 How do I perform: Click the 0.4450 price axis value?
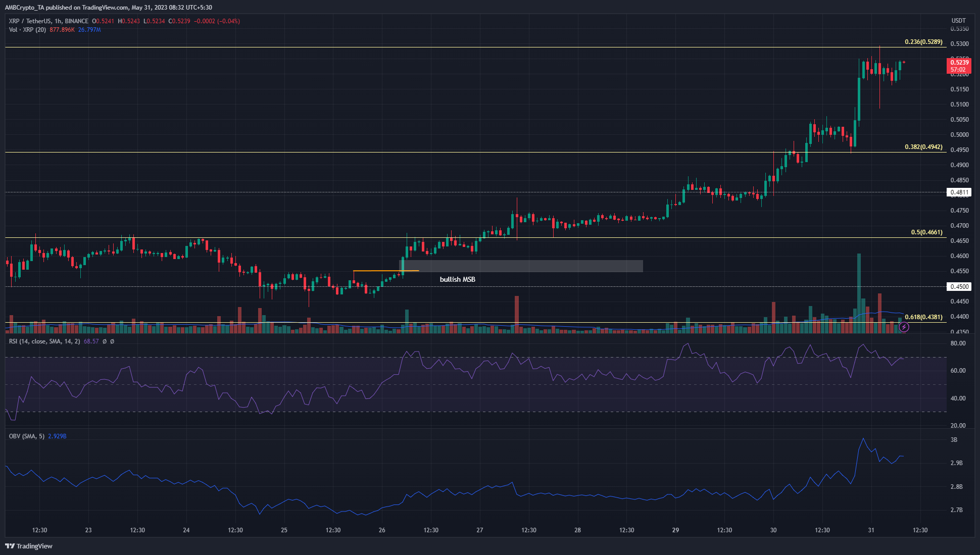pos(959,301)
